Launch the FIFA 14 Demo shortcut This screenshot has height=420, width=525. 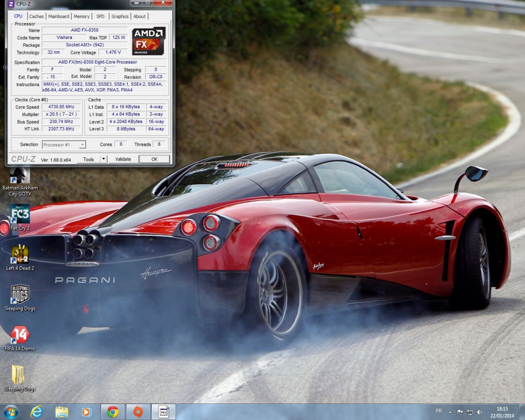click(20, 337)
